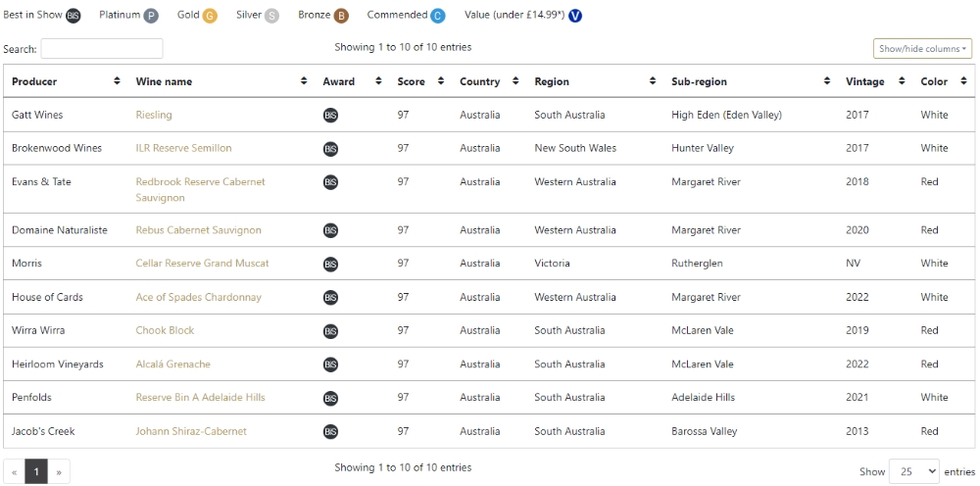This screenshot has height=486, width=980.
Task: Click the Penfolds producer cell
Action: coord(32,397)
